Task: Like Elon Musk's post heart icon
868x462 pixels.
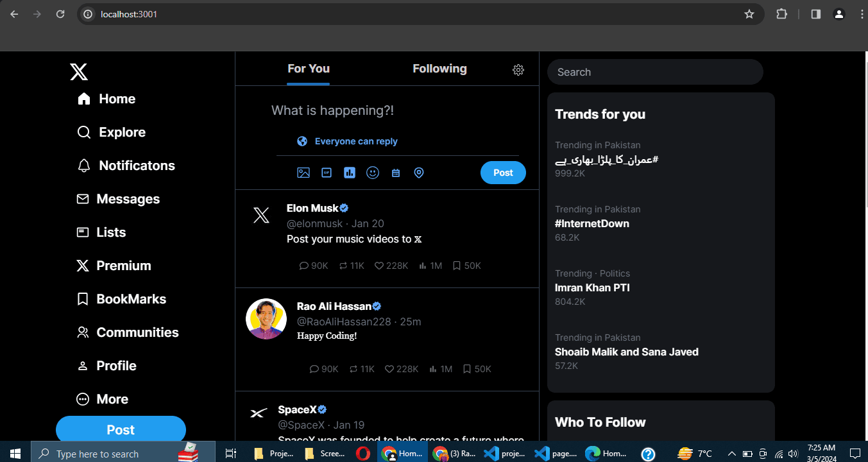Action: click(379, 266)
